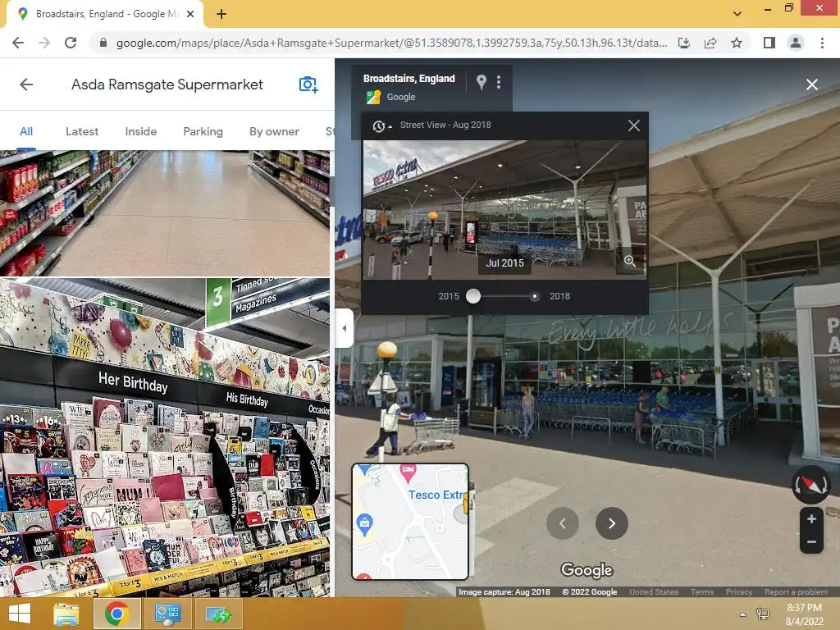Open the tab search dropdown arrow
The height and width of the screenshot is (630, 840).
point(737,14)
